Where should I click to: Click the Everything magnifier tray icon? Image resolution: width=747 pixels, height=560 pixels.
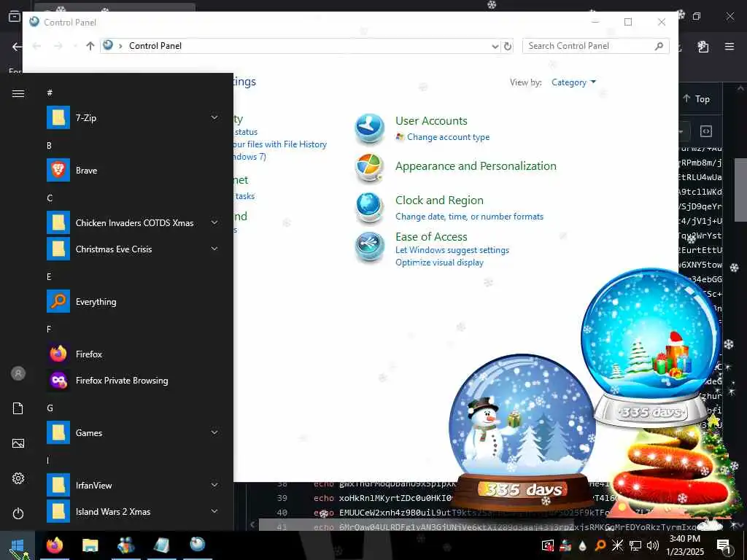(x=600, y=545)
